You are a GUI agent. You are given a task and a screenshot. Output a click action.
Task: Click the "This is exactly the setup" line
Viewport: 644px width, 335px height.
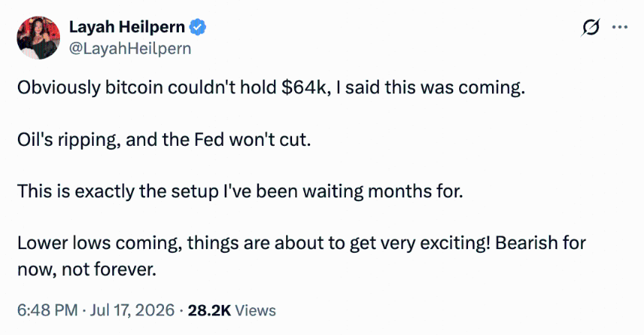point(240,191)
